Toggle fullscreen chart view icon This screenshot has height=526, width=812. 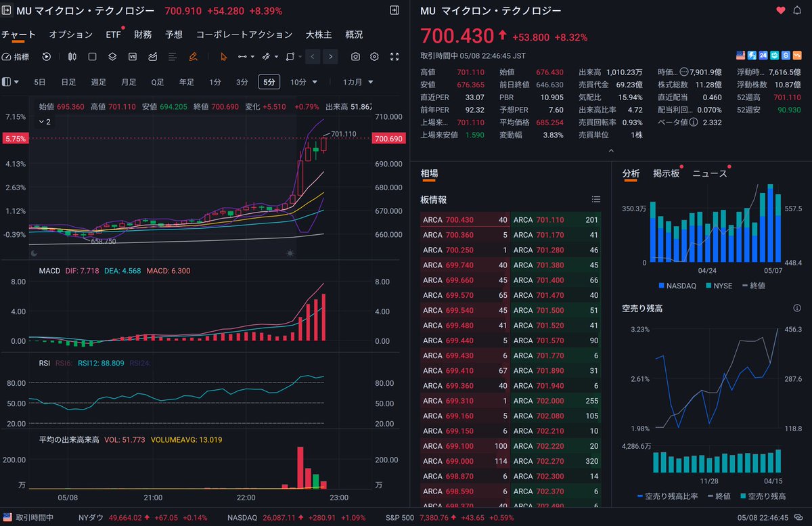coord(394,57)
